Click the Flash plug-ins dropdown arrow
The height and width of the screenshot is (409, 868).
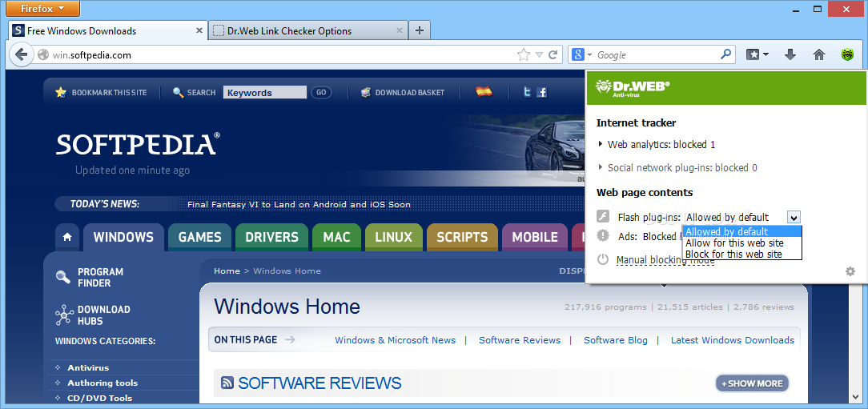(794, 217)
